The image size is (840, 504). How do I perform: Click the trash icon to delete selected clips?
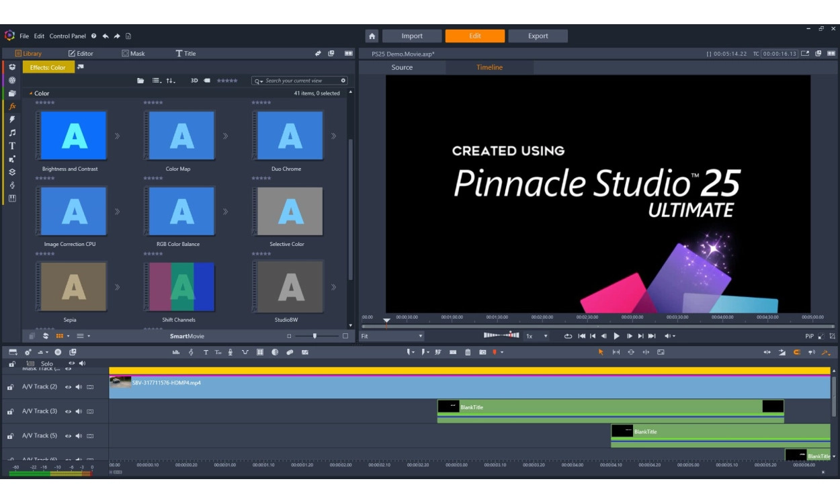pyautogui.click(x=468, y=351)
